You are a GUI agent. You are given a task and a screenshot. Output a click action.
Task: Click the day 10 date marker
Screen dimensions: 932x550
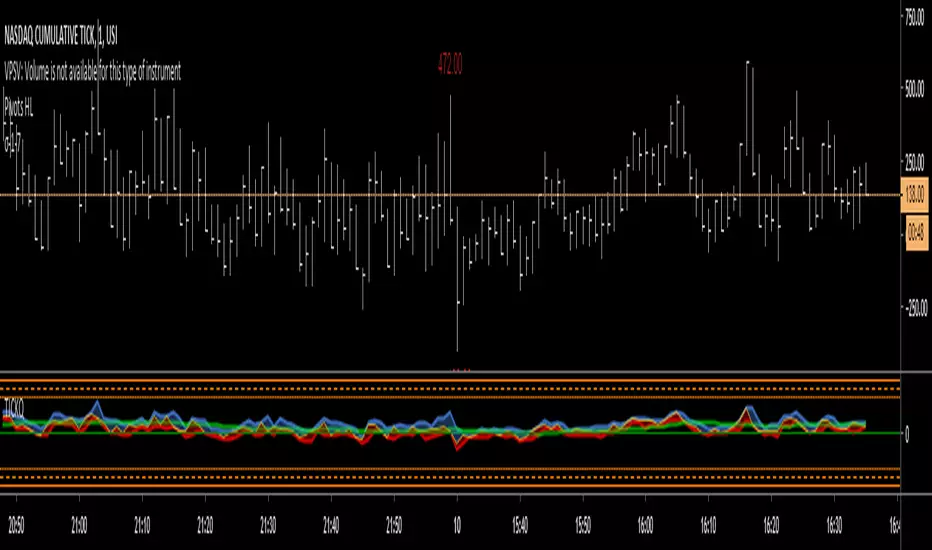coord(457,526)
